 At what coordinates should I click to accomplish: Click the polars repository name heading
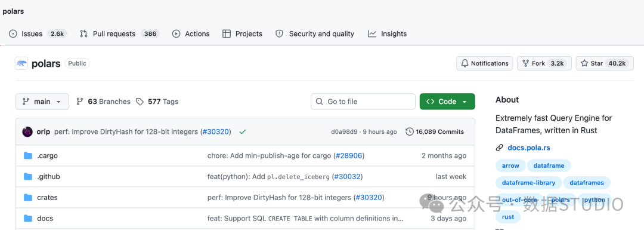coord(46,63)
